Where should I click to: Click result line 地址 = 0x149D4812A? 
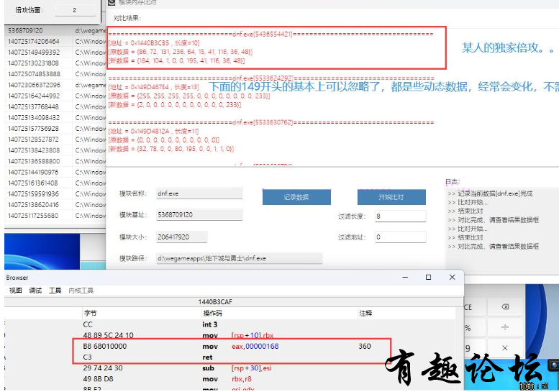pos(154,131)
